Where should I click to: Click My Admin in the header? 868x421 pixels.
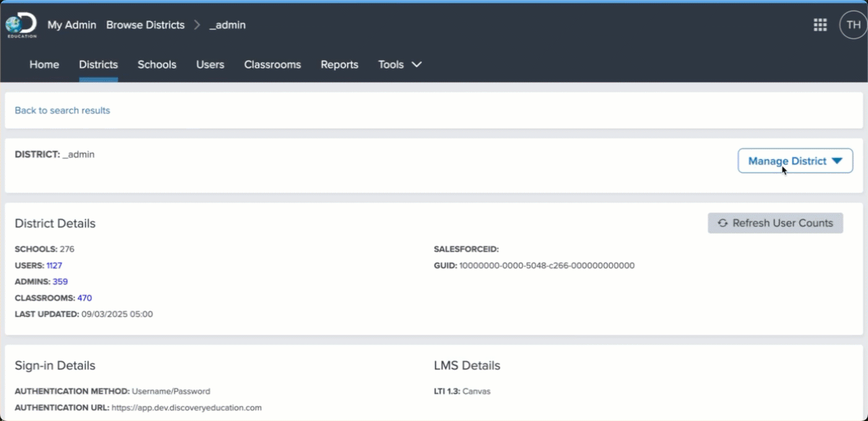pos(72,25)
